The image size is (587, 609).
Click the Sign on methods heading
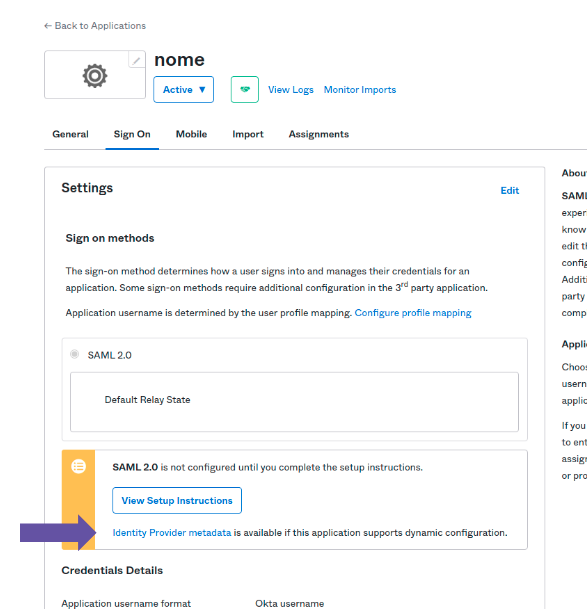110,238
